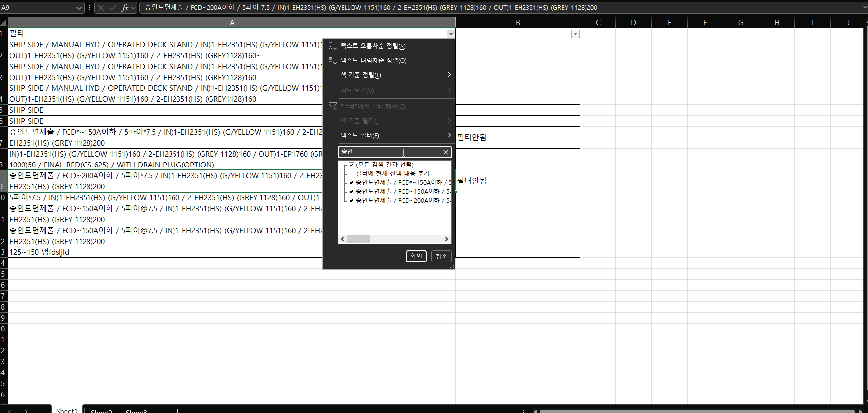Clear the filter search box with X

coord(446,152)
